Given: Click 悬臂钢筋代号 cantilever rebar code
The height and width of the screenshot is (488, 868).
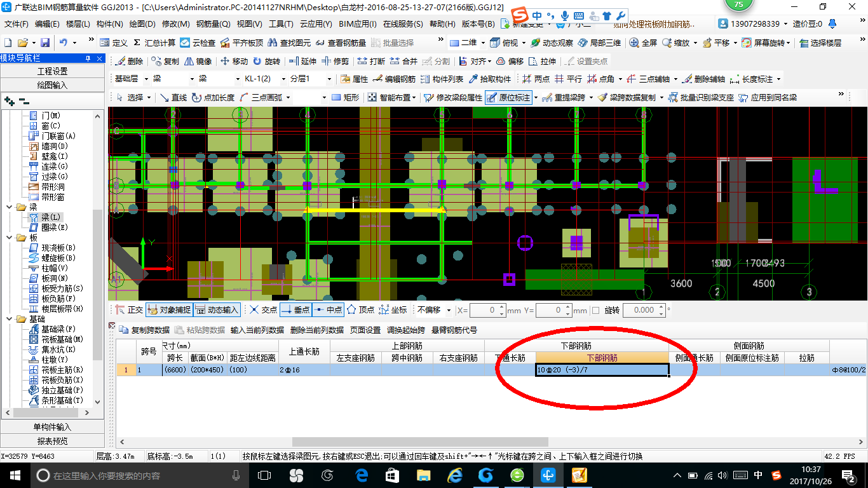Looking at the screenshot, I should click(454, 330).
